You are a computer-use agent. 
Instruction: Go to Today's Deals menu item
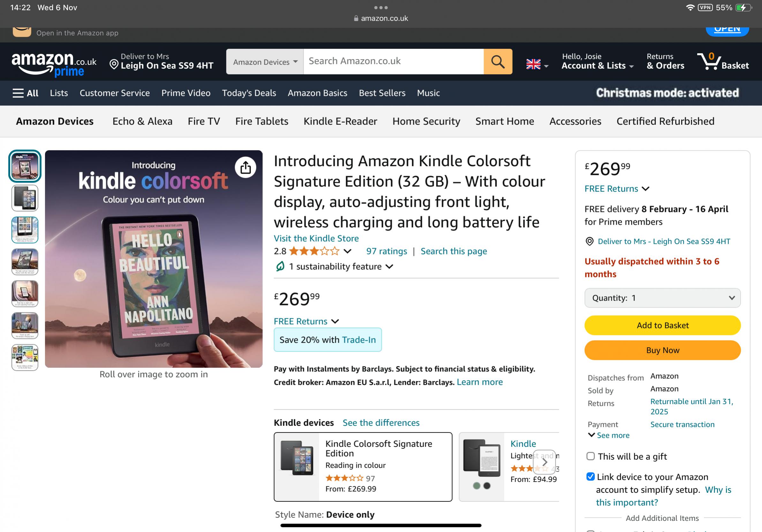pos(249,93)
